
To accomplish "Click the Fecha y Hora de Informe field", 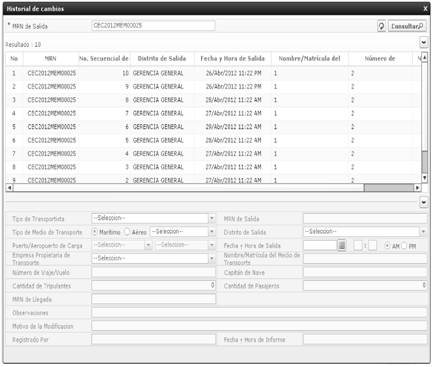I will 365,340.
